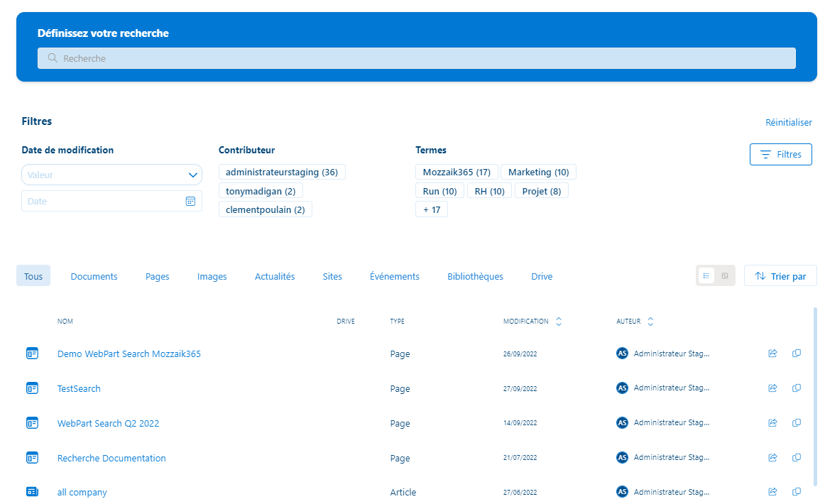Copy link of all company article
The image size is (825, 504).
click(x=797, y=491)
